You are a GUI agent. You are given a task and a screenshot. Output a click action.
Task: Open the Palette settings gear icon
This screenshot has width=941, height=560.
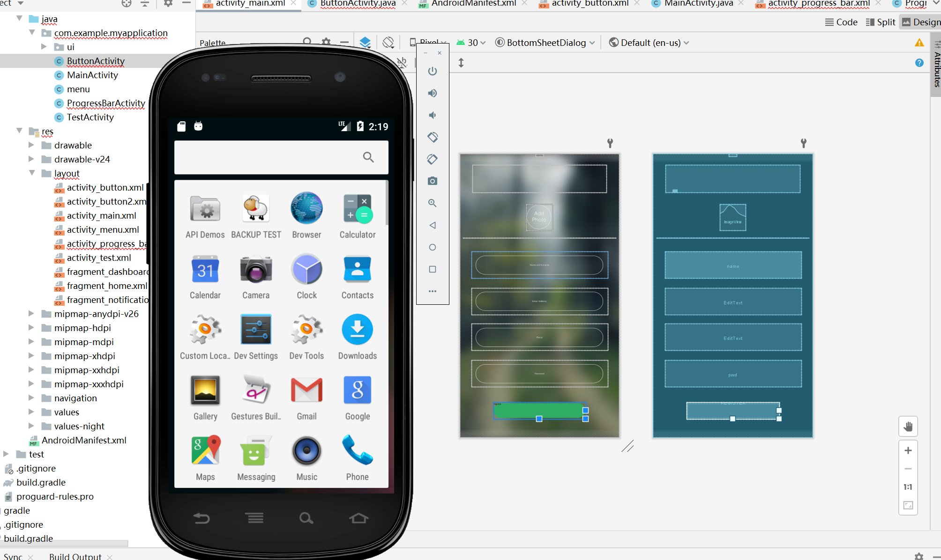coord(326,42)
